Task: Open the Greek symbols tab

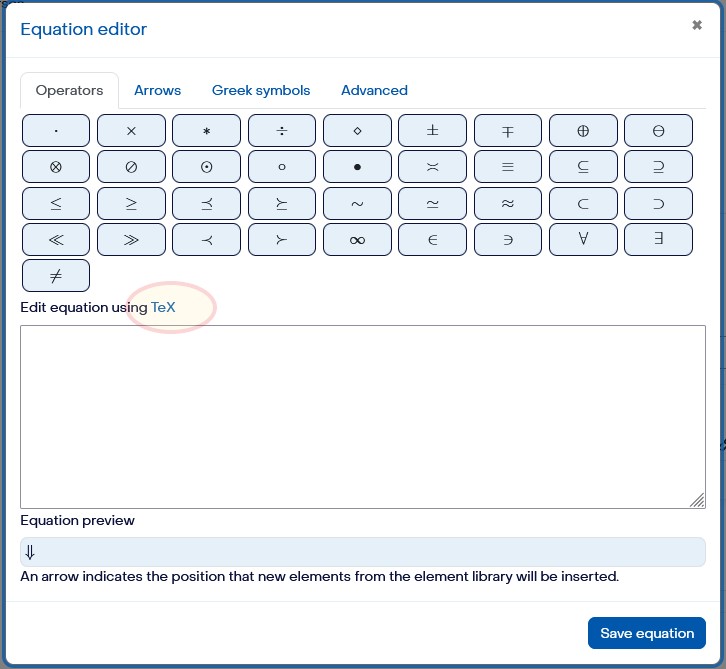Action: point(261,90)
